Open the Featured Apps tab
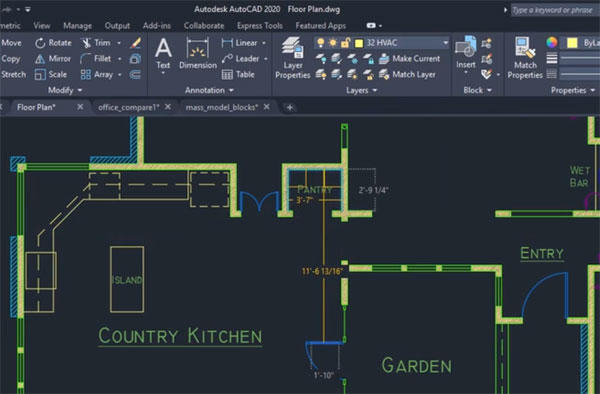The width and height of the screenshot is (600, 394). click(321, 26)
